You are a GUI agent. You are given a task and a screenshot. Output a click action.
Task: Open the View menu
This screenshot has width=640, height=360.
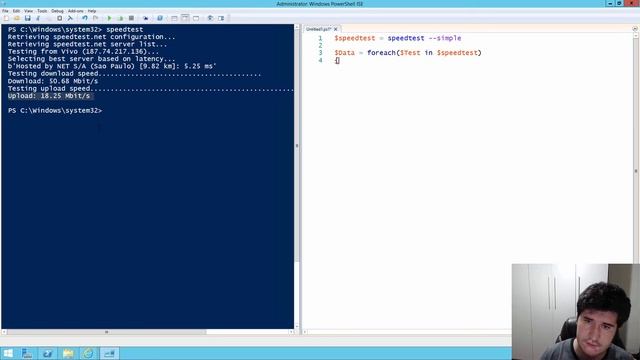click(29, 11)
